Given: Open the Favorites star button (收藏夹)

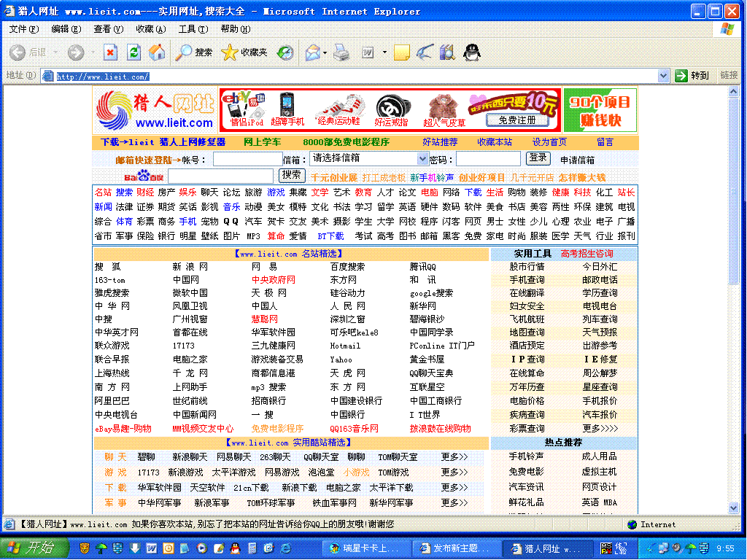Looking at the screenshot, I should (x=244, y=52).
